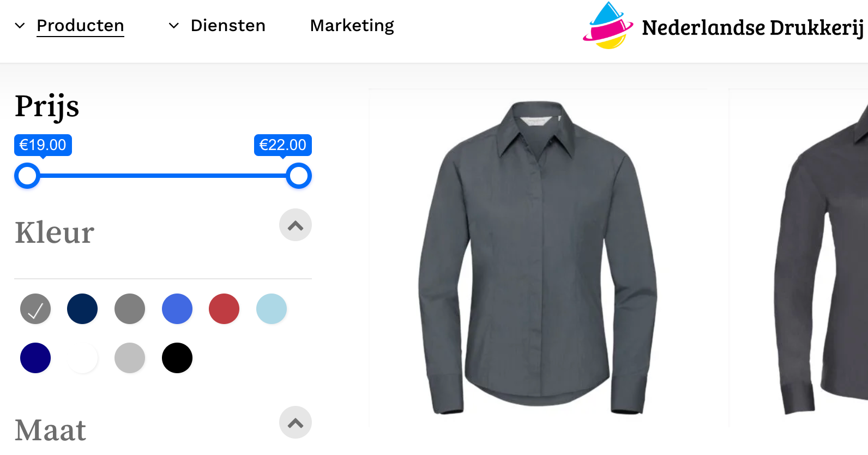Open the Producten dropdown chevron
Viewport: 868px width, 455px height.
pos(20,26)
